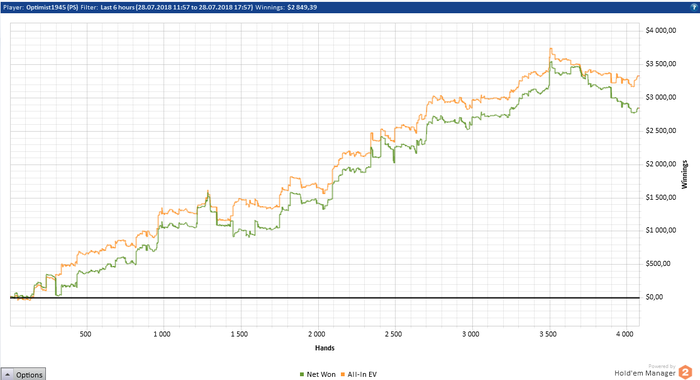The width and height of the screenshot is (700, 380).
Task: Click the 2 000 hands axis label
Action: click(317, 334)
